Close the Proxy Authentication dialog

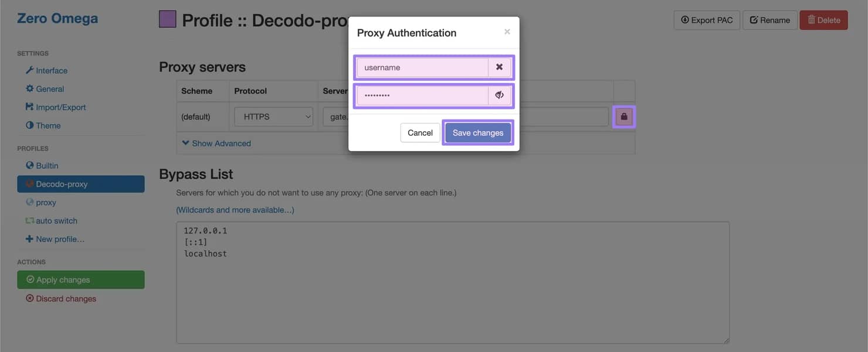point(507,32)
